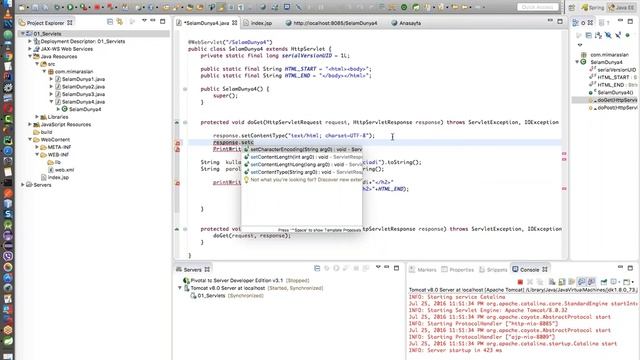This screenshot has width=640, height=360.
Task: Expand the Servers project node
Action: 23,185
